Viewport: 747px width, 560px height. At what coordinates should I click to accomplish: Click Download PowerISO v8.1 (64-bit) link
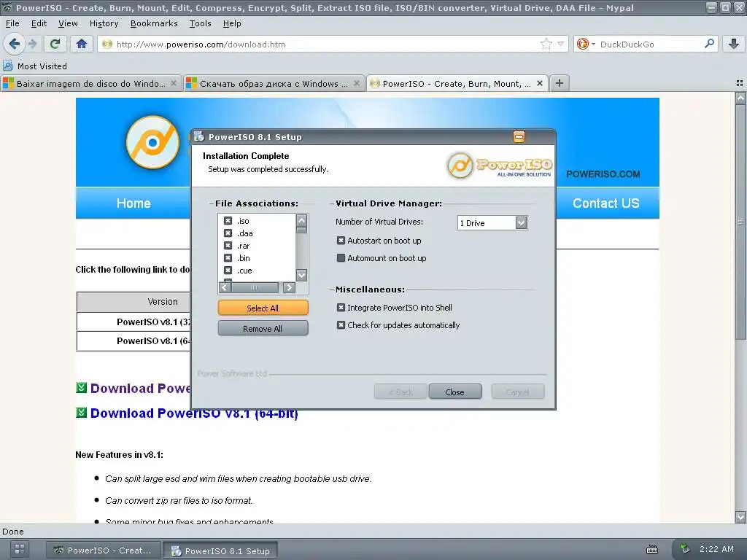click(194, 413)
